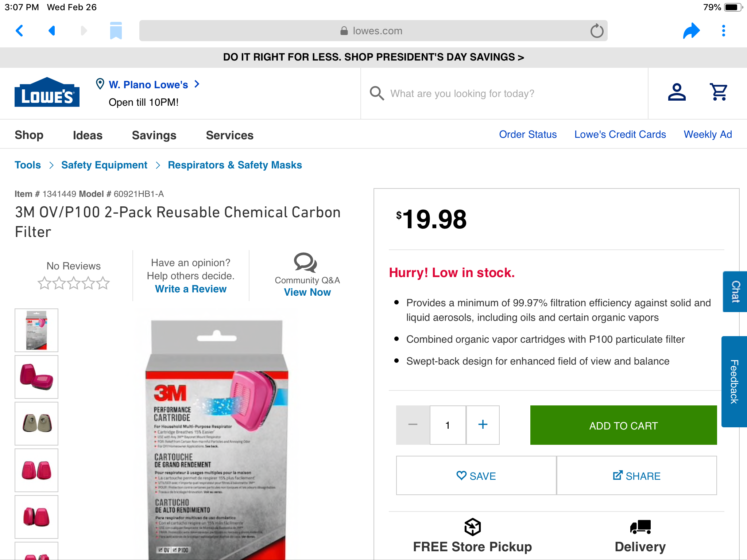Viewport: 747px width, 560px height.
Task: Increase quantity with the plus button
Action: 483,425
